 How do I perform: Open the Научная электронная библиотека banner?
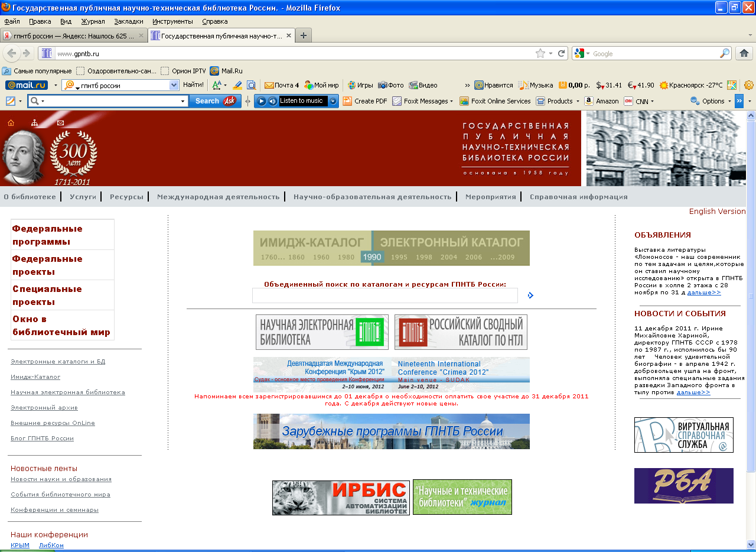tap(322, 332)
